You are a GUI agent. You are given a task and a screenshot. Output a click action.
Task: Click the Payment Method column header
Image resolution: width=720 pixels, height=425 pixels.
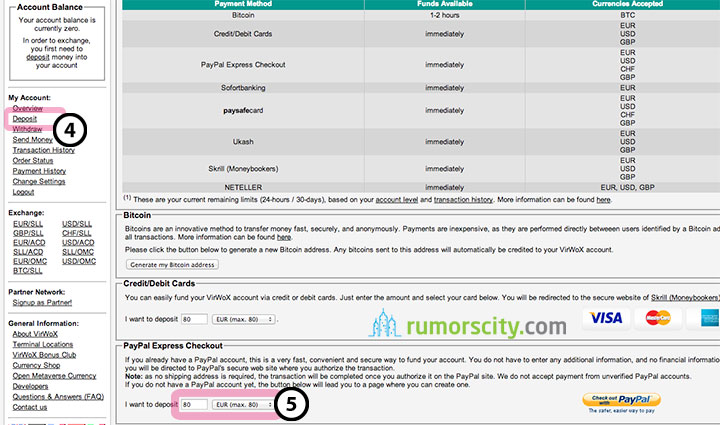pos(243,4)
